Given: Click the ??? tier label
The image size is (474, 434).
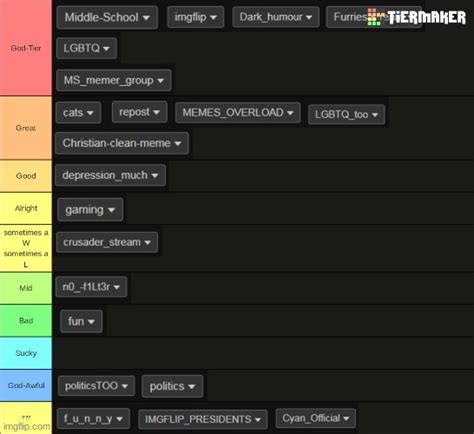Looking at the screenshot, I should pyautogui.click(x=26, y=418).
